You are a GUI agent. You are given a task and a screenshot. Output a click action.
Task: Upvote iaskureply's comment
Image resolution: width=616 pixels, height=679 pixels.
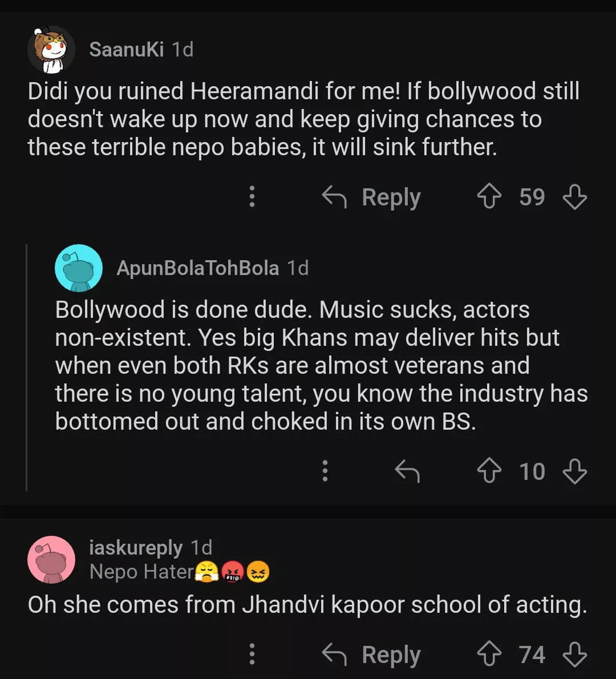[x=489, y=655]
